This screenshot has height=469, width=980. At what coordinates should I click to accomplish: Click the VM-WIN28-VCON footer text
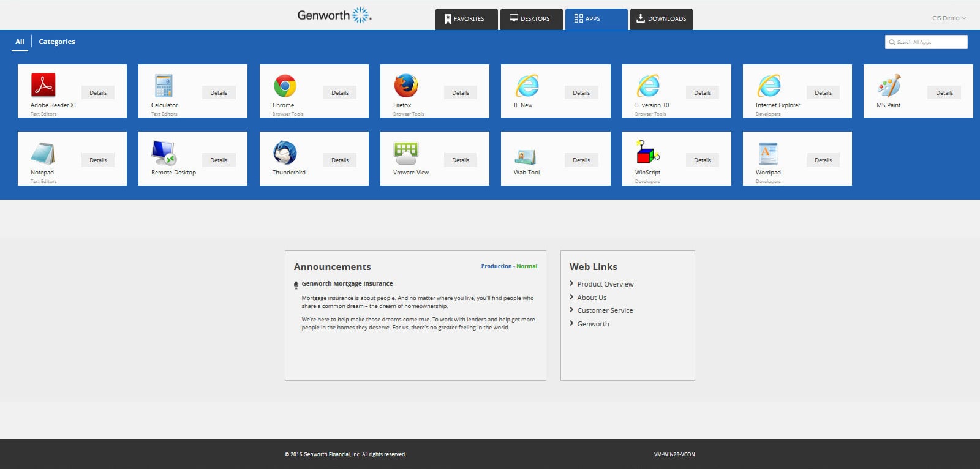click(674, 454)
